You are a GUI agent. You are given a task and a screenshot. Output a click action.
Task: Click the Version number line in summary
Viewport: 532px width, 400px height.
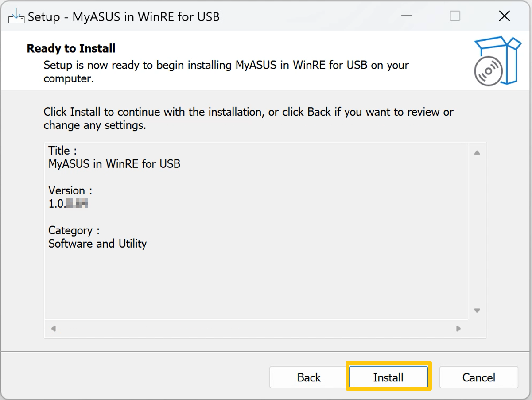(69, 204)
